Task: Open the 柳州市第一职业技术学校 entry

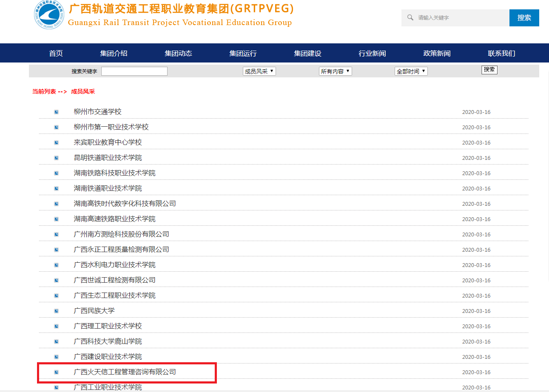Action: (x=111, y=127)
